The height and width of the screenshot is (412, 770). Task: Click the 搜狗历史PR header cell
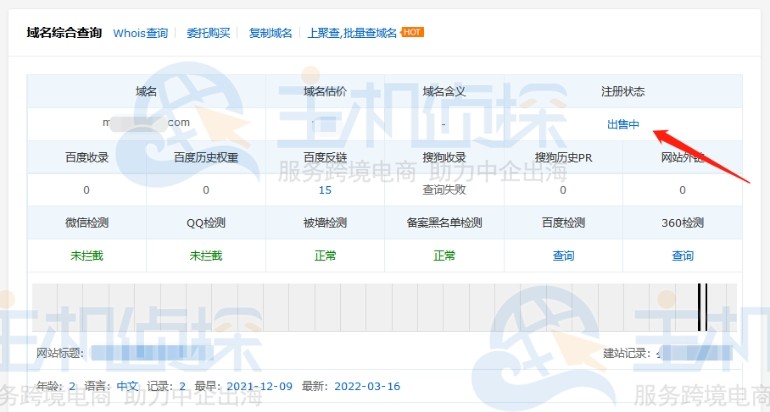(x=563, y=157)
